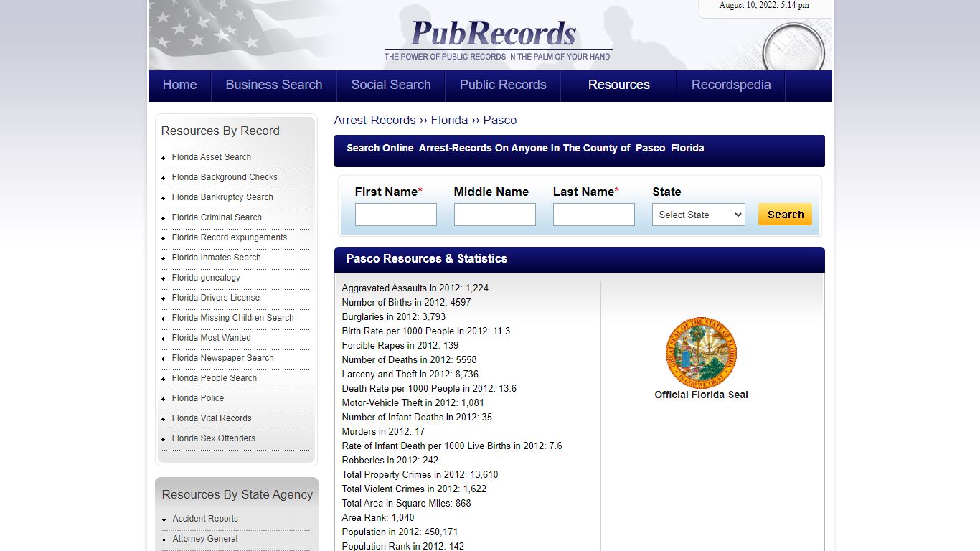Click 'Number of Births in 2012: 4597'
The image size is (980, 551).
click(407, 302)
